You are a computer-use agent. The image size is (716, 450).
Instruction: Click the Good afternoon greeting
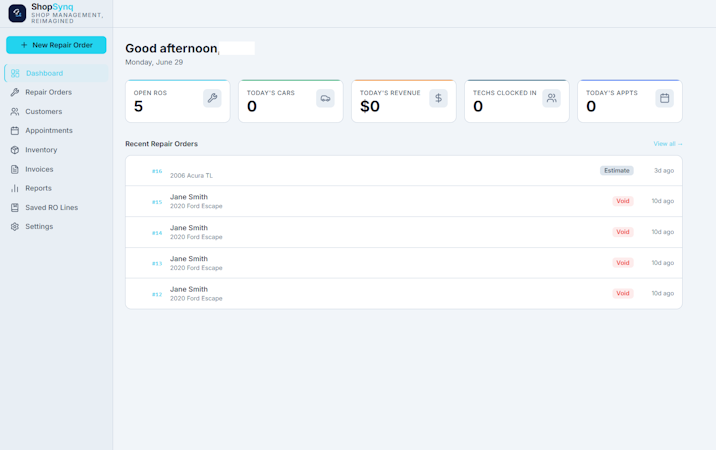point(172,48)
